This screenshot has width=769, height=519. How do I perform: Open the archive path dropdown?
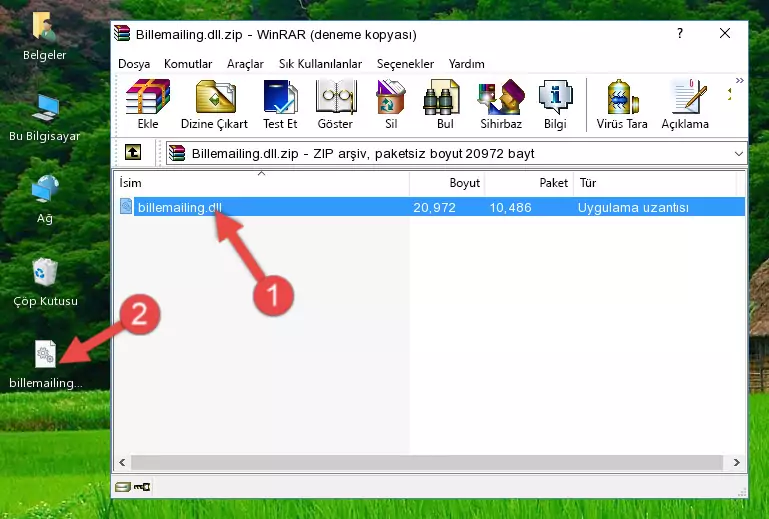[739, 154]
